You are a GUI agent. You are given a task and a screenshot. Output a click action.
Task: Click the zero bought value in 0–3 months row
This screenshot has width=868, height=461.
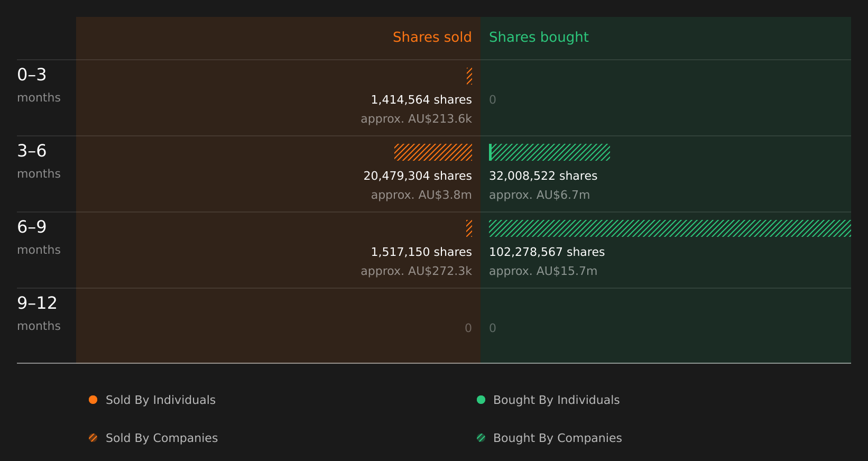(x=493, y=100)
